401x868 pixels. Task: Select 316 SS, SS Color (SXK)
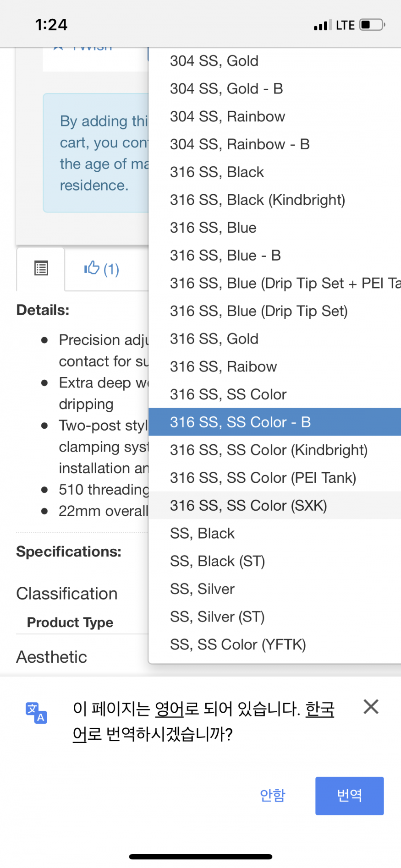point(248,505)
